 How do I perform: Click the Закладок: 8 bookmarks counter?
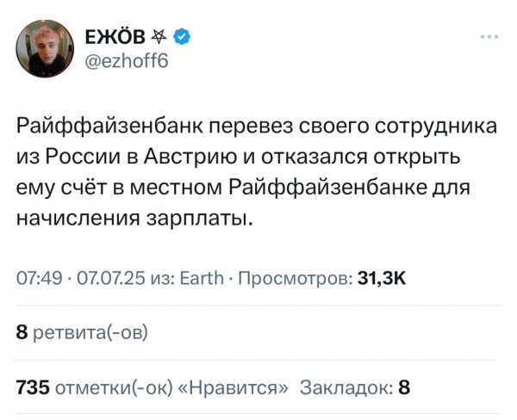coord(354,386)
